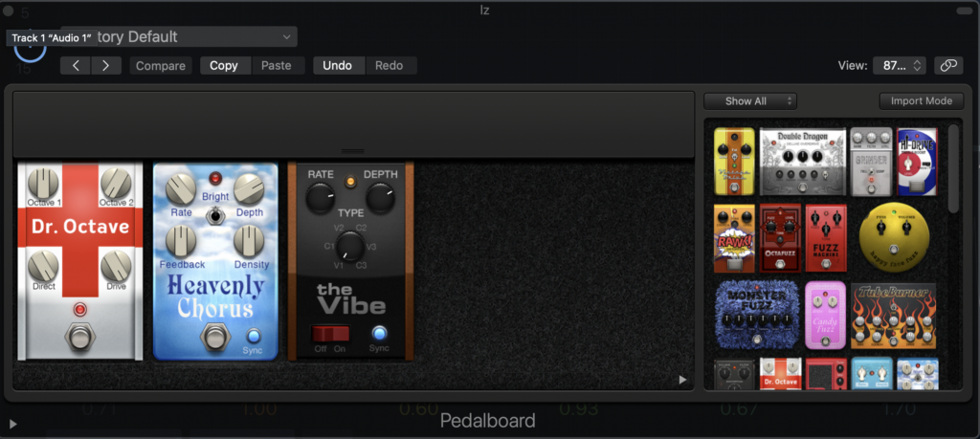Viewport: 980px width, 439px height.
Task: Toggle the plug-in power button
Action: (30, 47)
